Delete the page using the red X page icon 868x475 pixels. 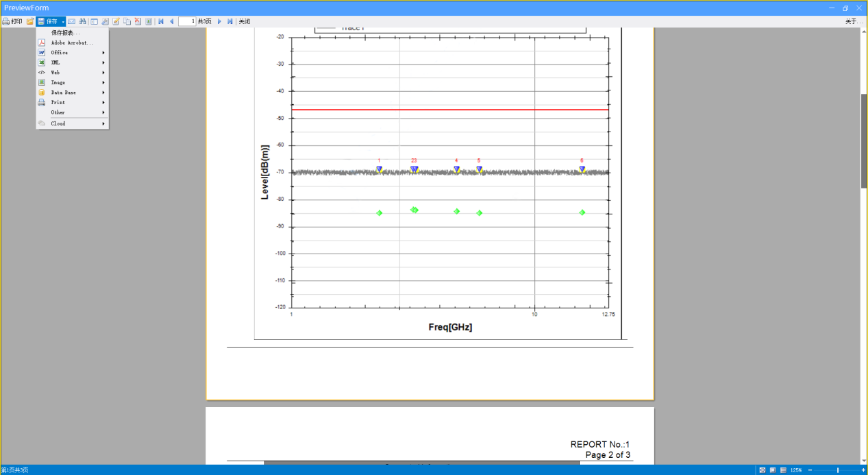(x=138, y=21)
